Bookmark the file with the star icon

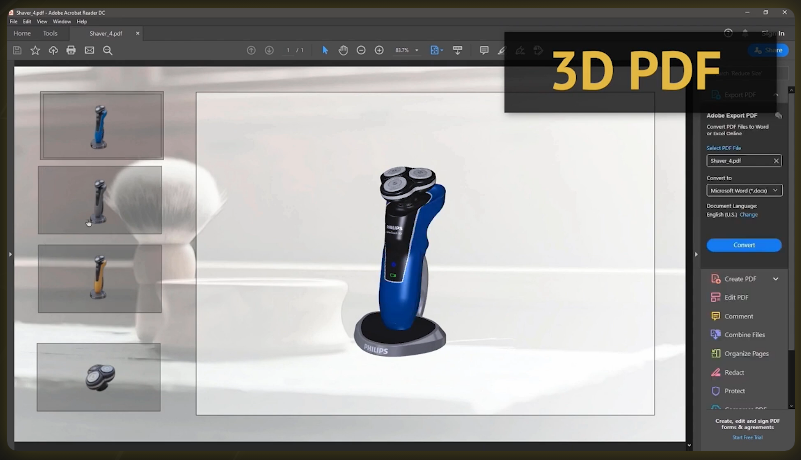(35, 50)
